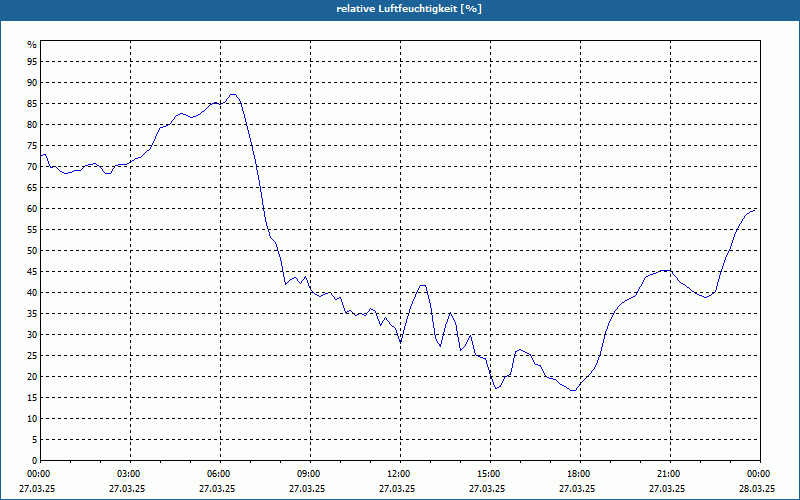Select the 06:00 time label
Image resolution: width=800 pixels, height=500 pixels.
220,474
